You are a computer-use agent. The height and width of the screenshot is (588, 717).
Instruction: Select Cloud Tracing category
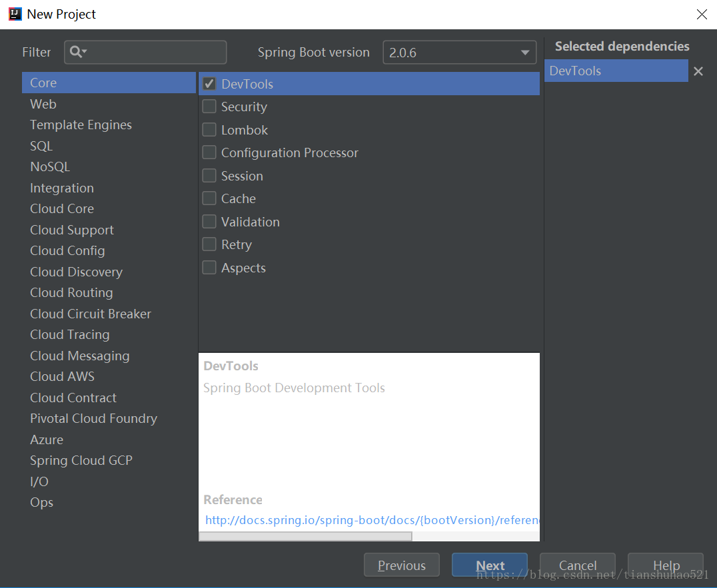point(109,335)
